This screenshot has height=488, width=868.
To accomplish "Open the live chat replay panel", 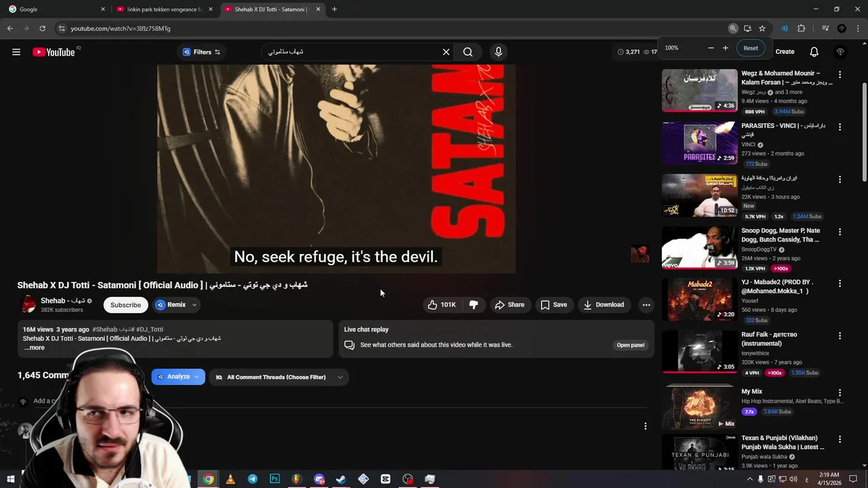I will pyautogui.click(x=630, y=345).
